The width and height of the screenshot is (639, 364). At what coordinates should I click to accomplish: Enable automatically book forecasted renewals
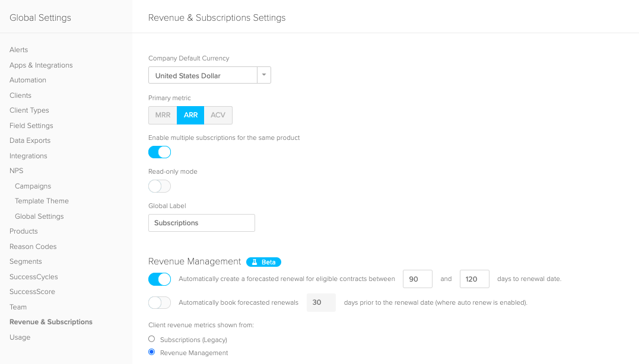coord(160,302)
